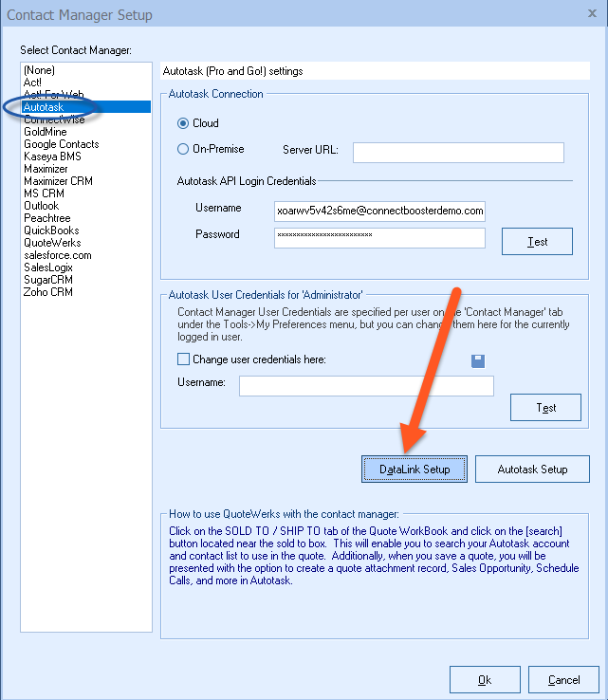Select the Cloud radio button
This screenshot has height=700, width=608.
click(183, 123)
